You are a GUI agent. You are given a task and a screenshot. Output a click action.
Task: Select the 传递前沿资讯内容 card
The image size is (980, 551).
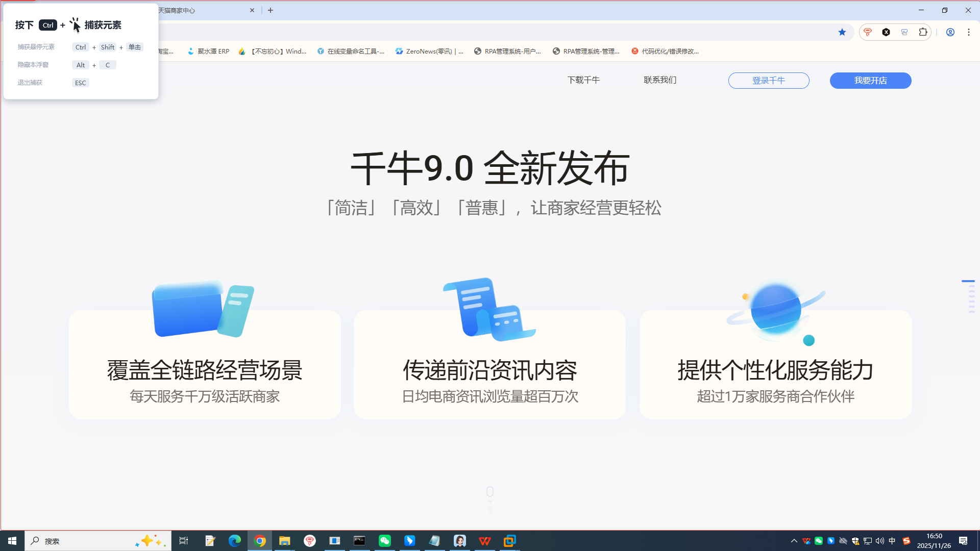coord(489,364)
